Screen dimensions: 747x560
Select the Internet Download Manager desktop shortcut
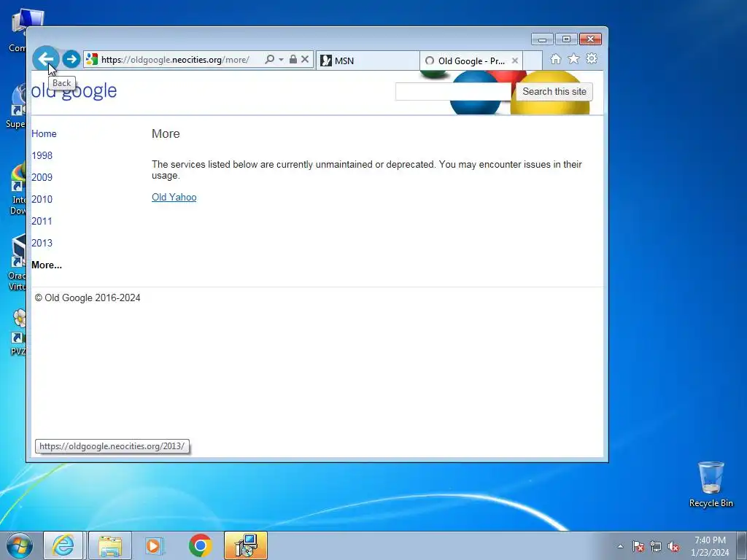[x=18, y=190]
